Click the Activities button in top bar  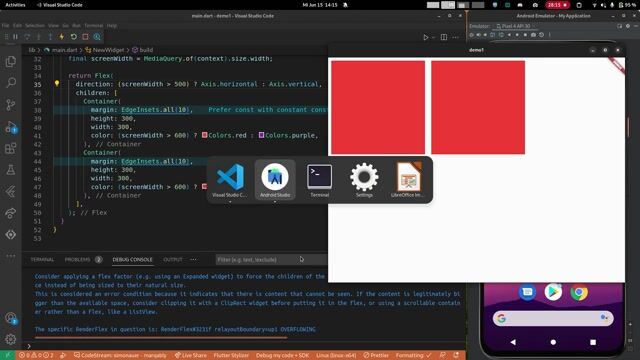pos(15,5)
